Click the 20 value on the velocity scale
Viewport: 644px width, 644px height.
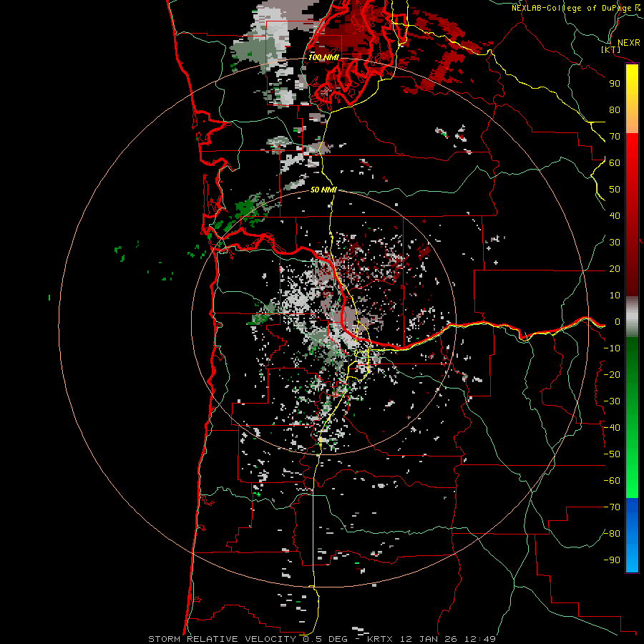(x=615, y=268)
